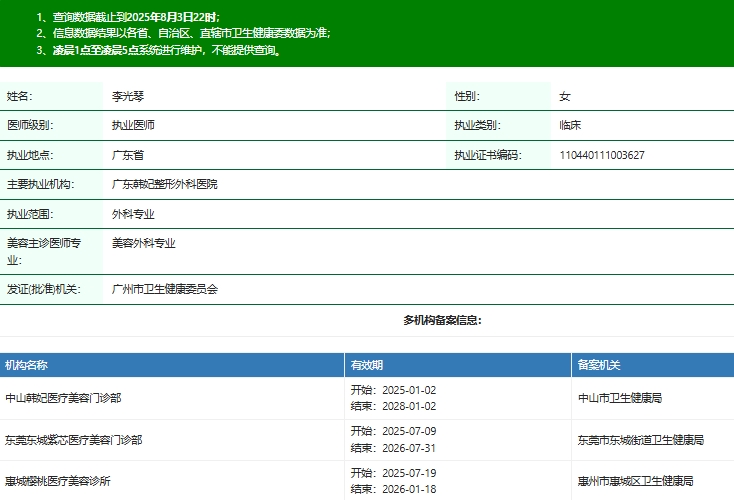Click the 执业范围 label
Viewport: 734px width, 500px height.
(x=30, y=214)
